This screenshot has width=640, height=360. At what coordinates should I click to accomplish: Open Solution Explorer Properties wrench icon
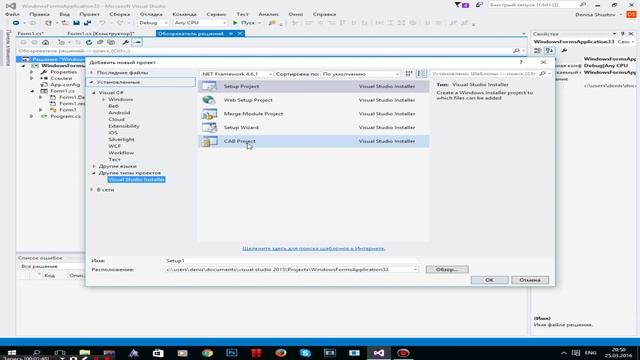126,42
